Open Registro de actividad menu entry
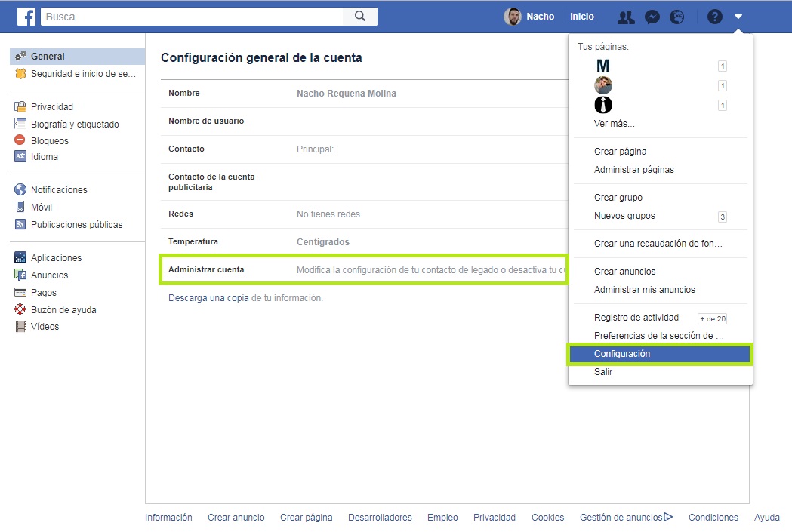Viewport: 792px width, 532px height. click(636, 318)
